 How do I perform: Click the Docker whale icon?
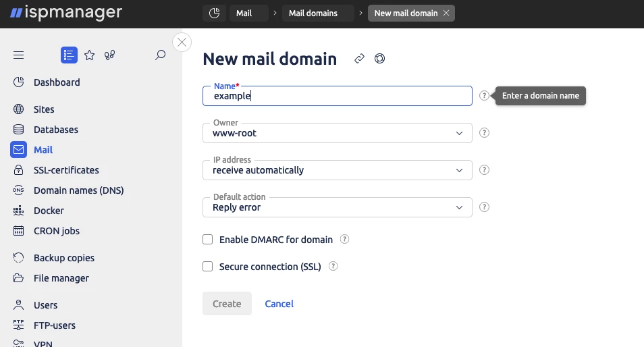pyautogui.click(x=18, y=211)
